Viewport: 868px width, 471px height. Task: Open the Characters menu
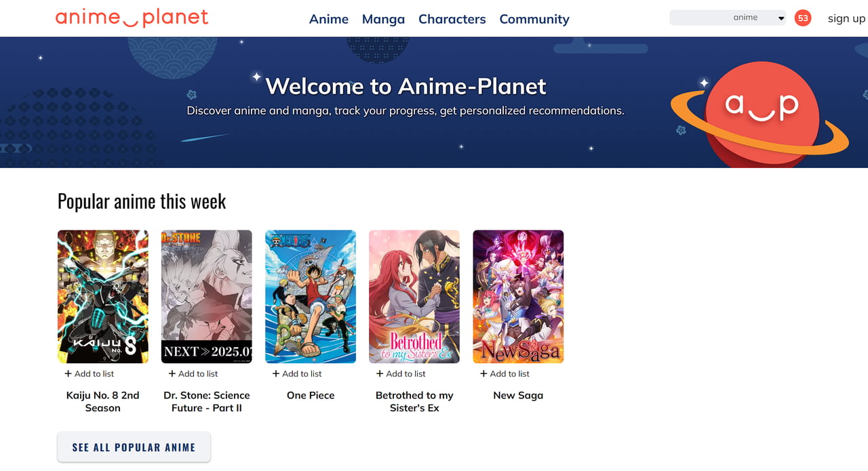(452, 19)
